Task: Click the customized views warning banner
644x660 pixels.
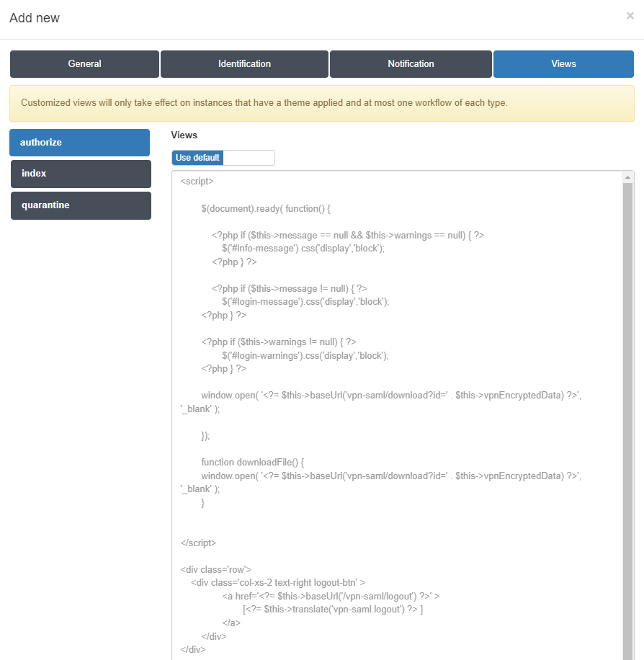Action: pyautogui.click(x=322, y=103)
